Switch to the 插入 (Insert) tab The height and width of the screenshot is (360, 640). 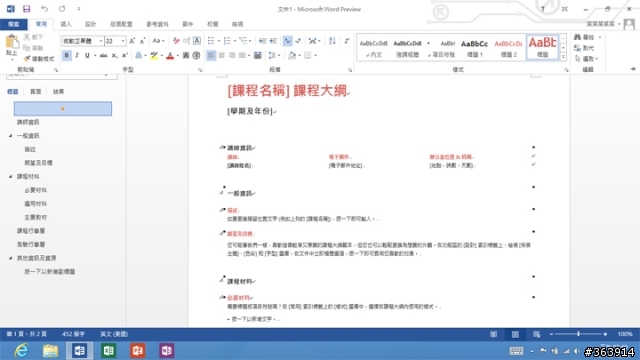point(66,24)
